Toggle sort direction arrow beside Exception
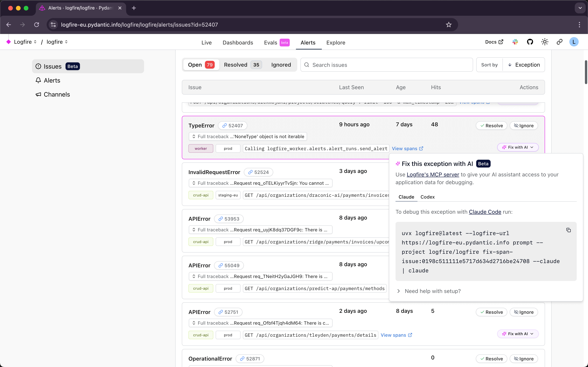 tap(510, 65)
